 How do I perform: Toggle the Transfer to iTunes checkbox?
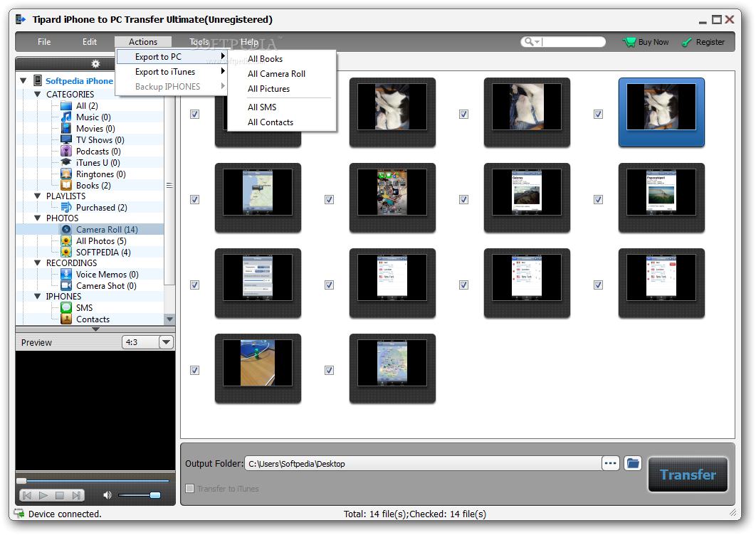[190, 488]
